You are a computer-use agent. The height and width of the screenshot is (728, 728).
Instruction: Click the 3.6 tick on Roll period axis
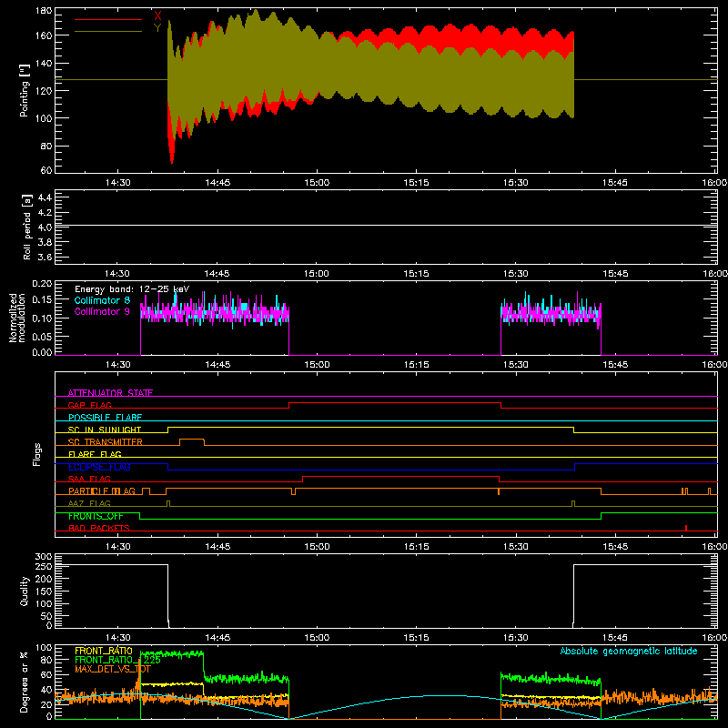[45, 257]
